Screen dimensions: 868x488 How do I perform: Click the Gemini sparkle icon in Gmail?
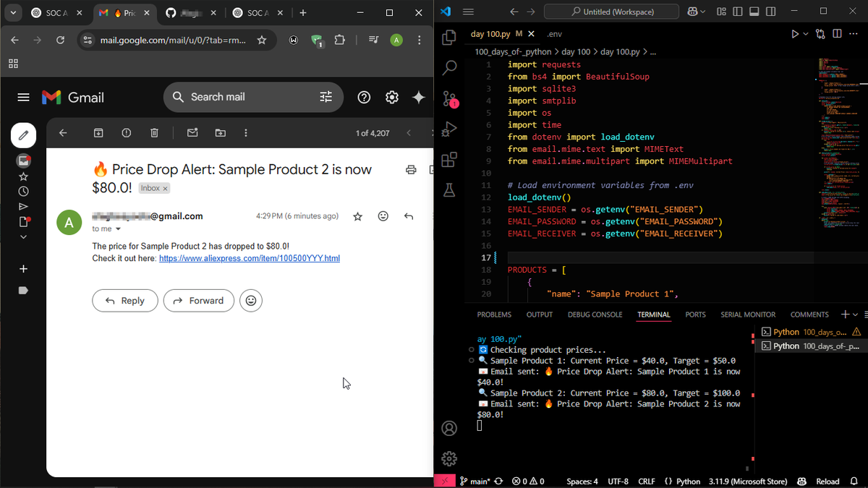coord(418,97)
